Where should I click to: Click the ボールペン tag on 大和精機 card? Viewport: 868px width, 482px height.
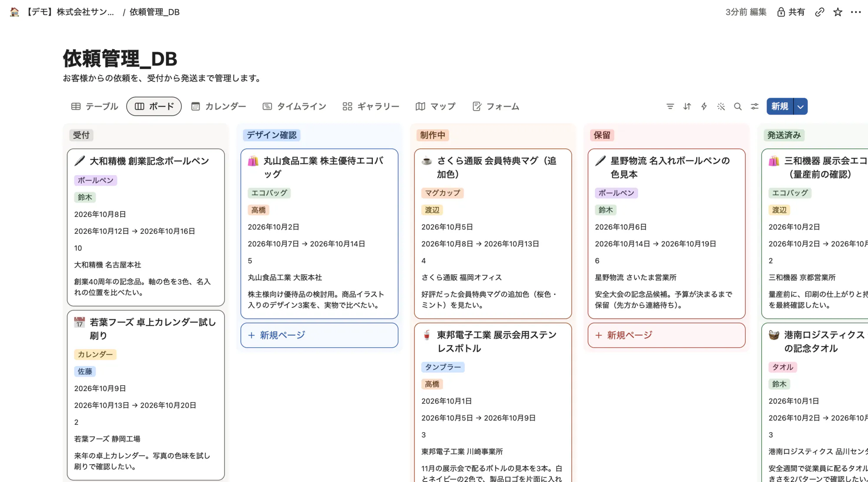(x=95, y=180)
